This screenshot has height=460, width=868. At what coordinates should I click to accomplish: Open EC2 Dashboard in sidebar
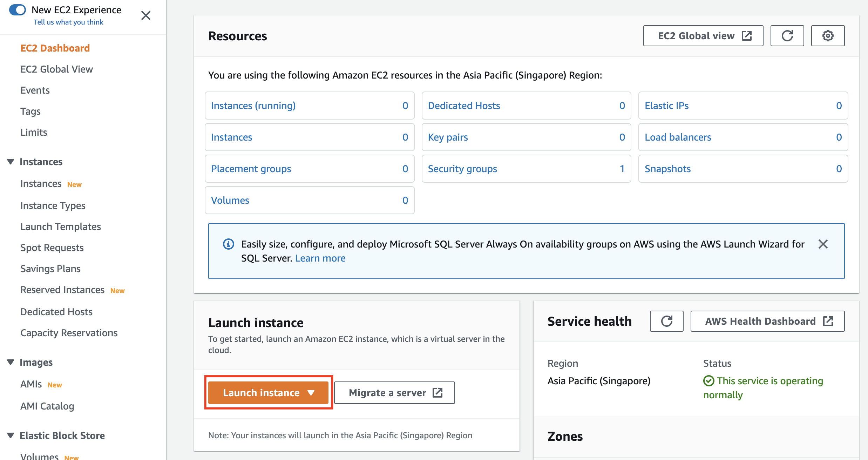coord(55,48)
